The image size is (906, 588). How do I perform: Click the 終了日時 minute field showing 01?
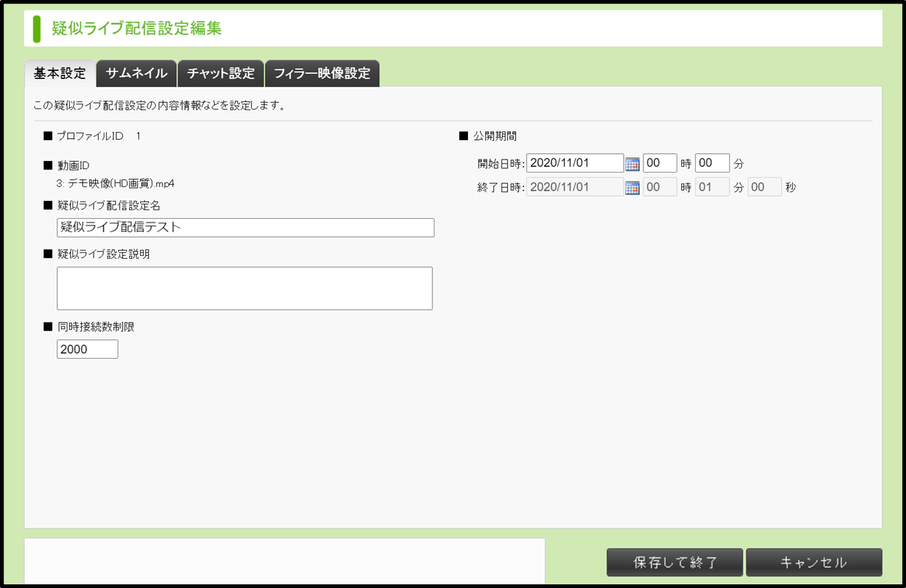pyautogui.click(x=712, y=187)
